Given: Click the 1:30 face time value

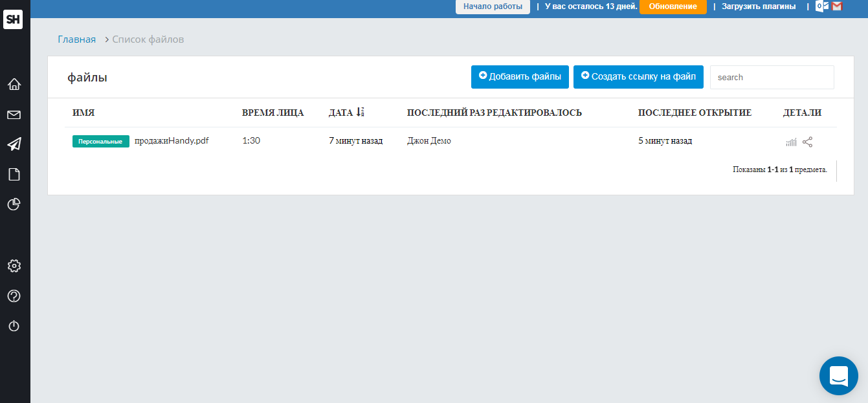Looking at the screenshot, I should 251,141.
